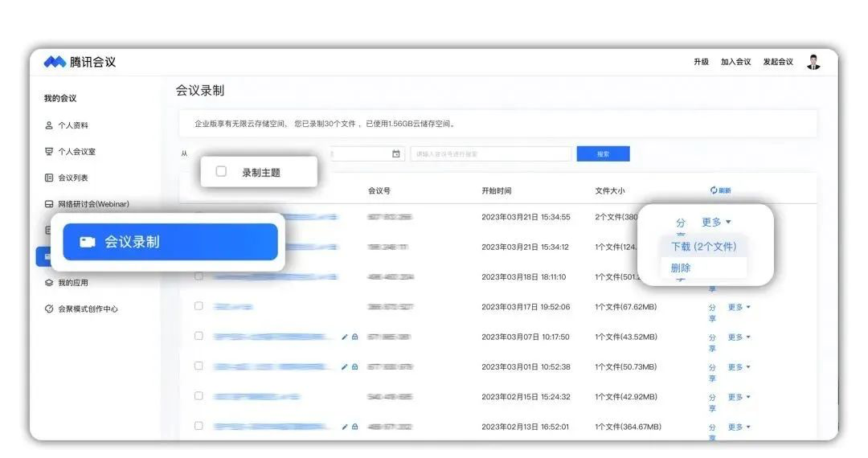Expand 更多 for the 67.62MB recording
Image resolution: width=868 pixels, height=458 pixels.
[739, 307]
